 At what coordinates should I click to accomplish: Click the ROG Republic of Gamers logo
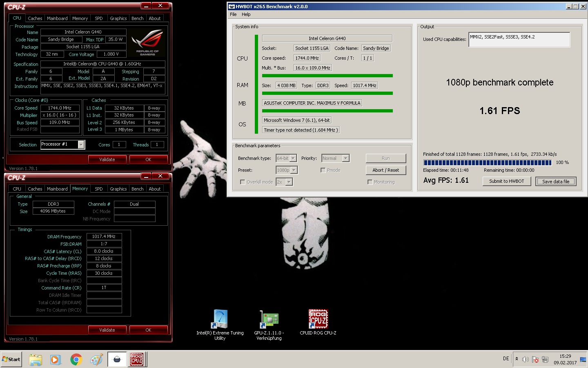click(147, 42)
